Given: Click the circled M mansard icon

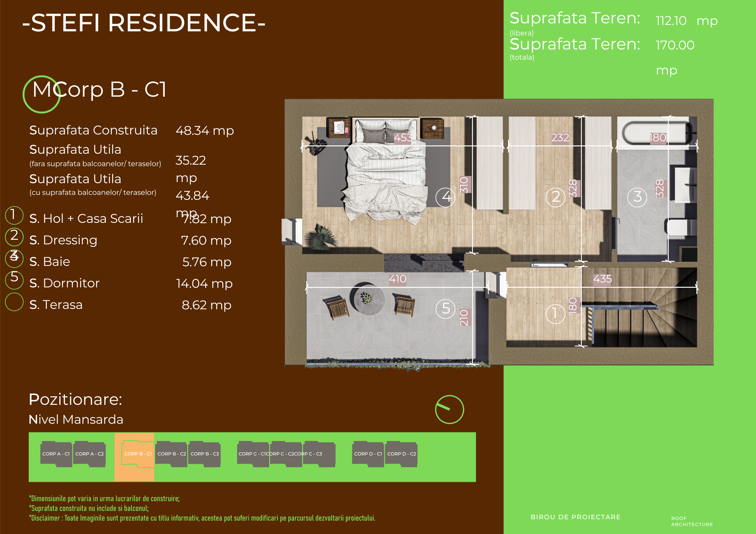Looking at the screenshot, I should pos(42,94).
